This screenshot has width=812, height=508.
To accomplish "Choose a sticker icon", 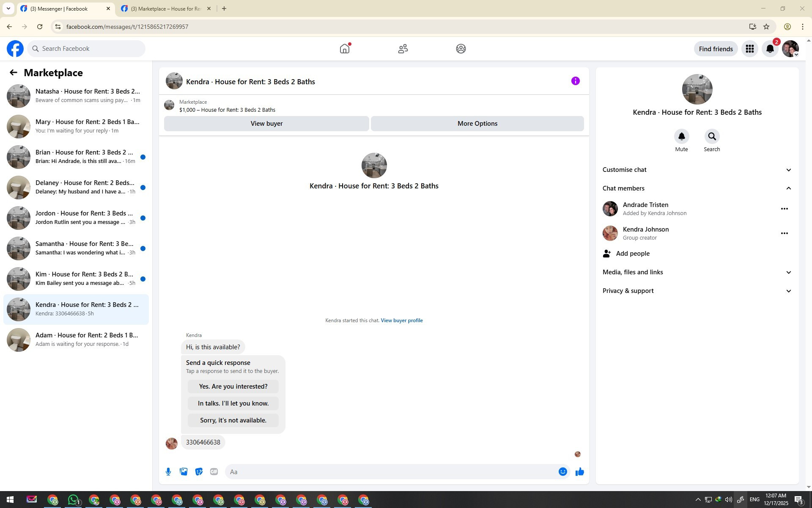I will 199,472.
